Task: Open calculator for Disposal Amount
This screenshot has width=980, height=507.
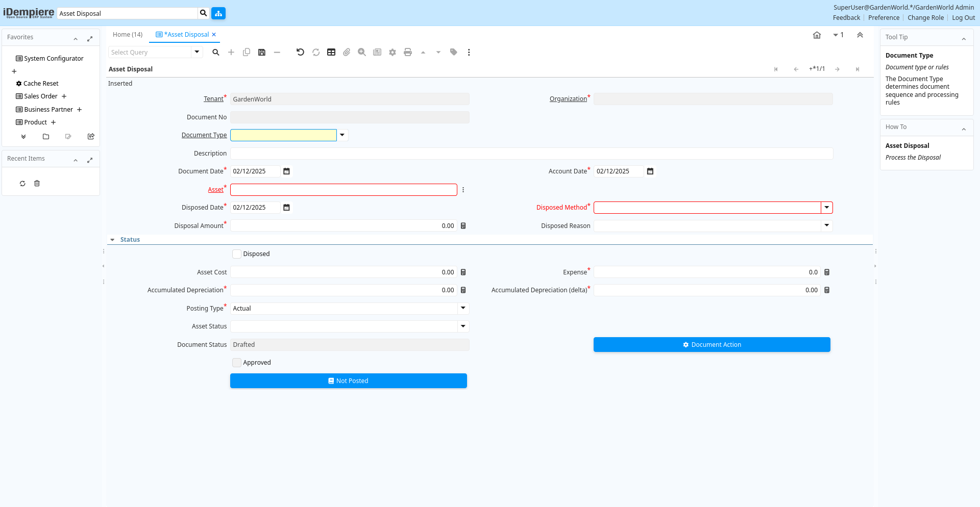Action: (x=463, y=226)
